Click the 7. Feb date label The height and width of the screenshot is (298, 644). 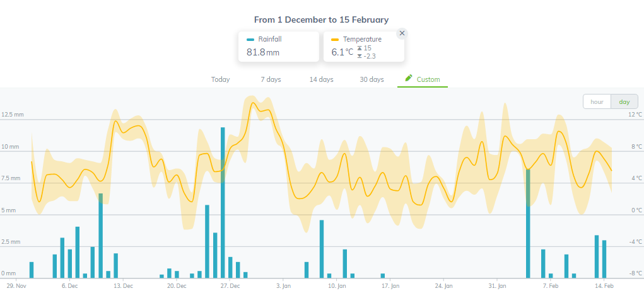551,285
